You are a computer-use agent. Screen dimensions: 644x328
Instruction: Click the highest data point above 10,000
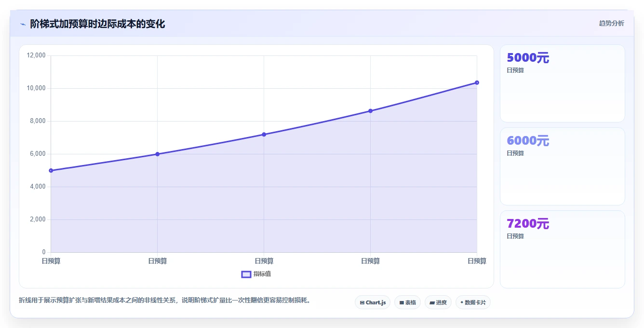(x=477, y=82)
